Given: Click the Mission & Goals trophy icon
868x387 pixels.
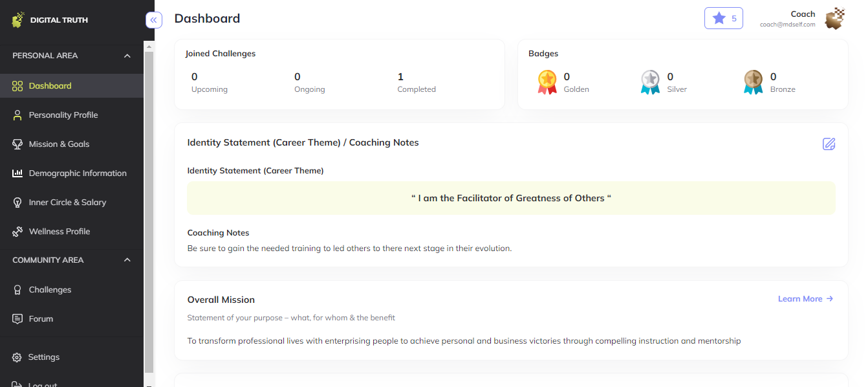Looking at the screenshot, I should point(17,144).
